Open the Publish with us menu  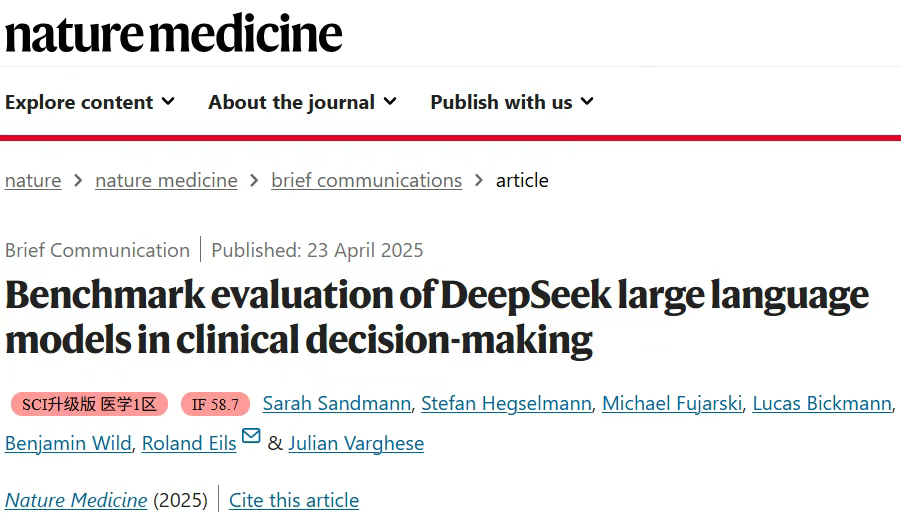tap(511, 102)
